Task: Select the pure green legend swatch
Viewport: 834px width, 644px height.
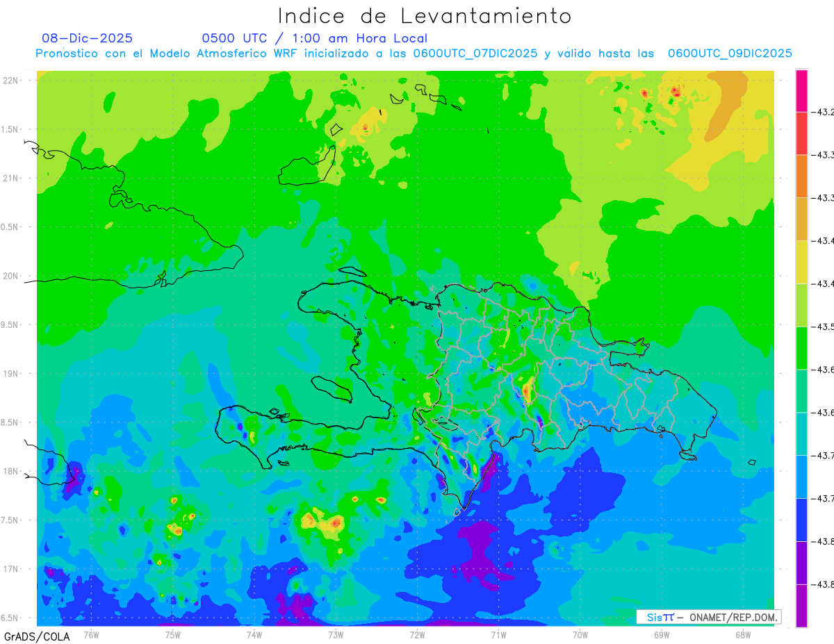Action: click(x=801, y=347)
